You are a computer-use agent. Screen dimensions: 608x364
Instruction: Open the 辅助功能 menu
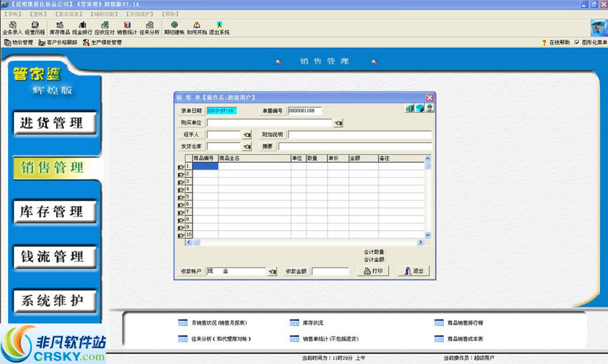[x=104, y=14]
